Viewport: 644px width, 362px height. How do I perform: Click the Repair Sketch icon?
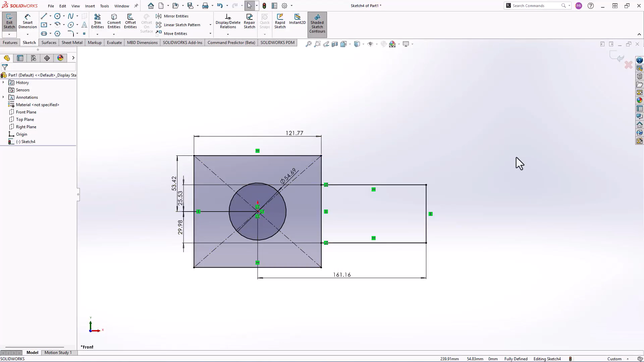(x=249, y=21)
